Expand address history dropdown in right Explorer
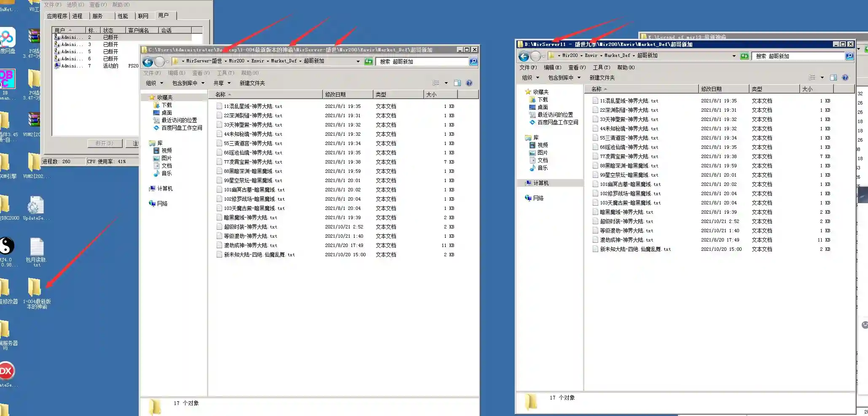This screenshot has height=416, width=868. pos(734,56)
